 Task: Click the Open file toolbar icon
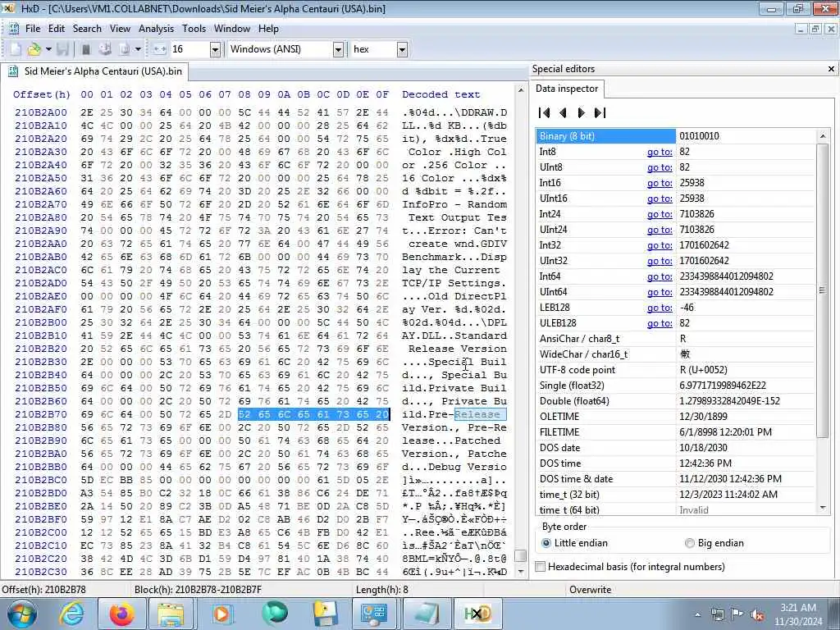34,49
